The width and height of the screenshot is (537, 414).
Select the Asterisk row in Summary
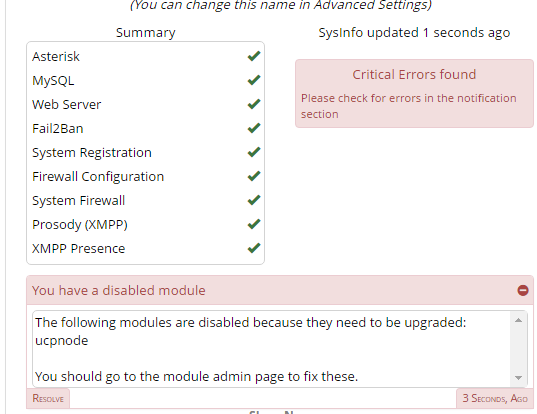coord(146,56)
